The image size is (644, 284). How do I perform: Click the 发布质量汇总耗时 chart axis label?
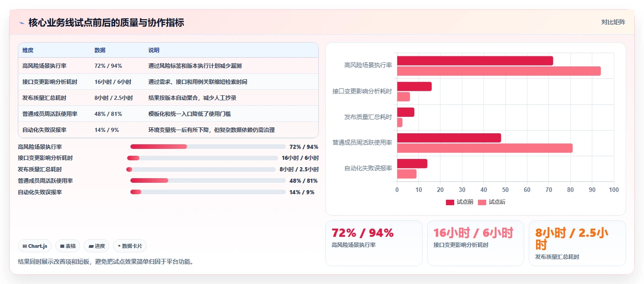(x=368, y=117)
